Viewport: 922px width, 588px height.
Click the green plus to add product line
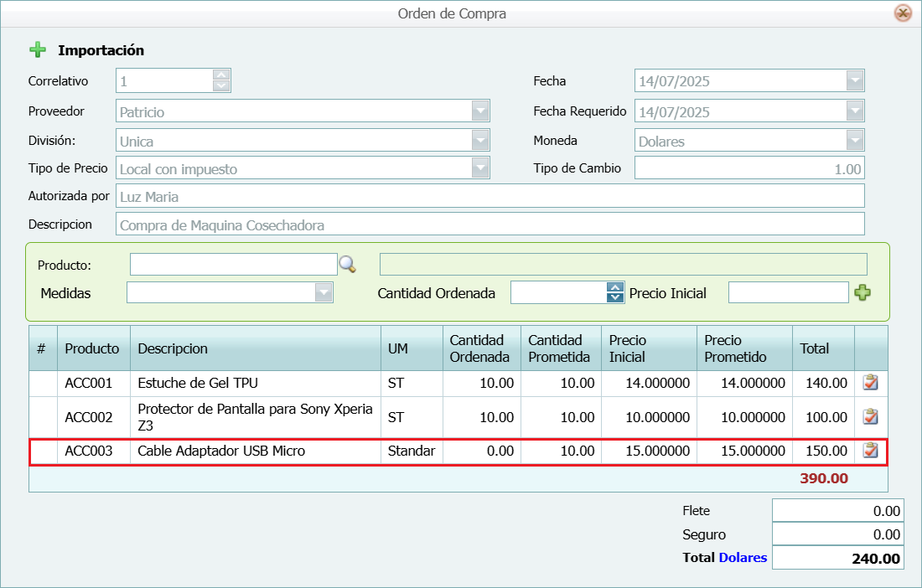click(864, 291)
